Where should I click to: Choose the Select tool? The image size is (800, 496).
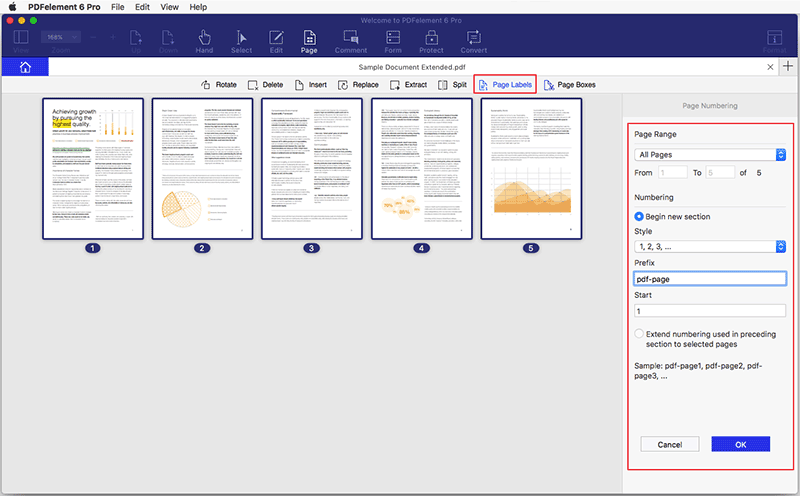[x=241, y=41]
